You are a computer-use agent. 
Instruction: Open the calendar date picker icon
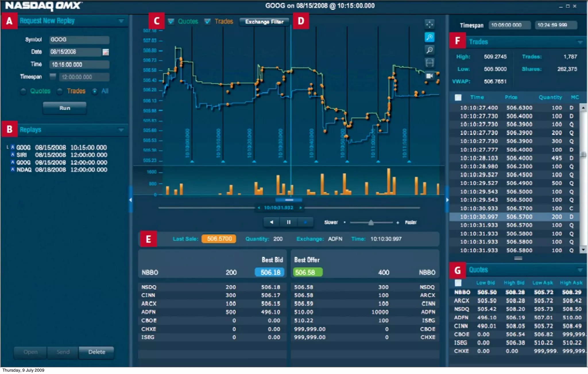pyautogui.click(x=106, y=52)
